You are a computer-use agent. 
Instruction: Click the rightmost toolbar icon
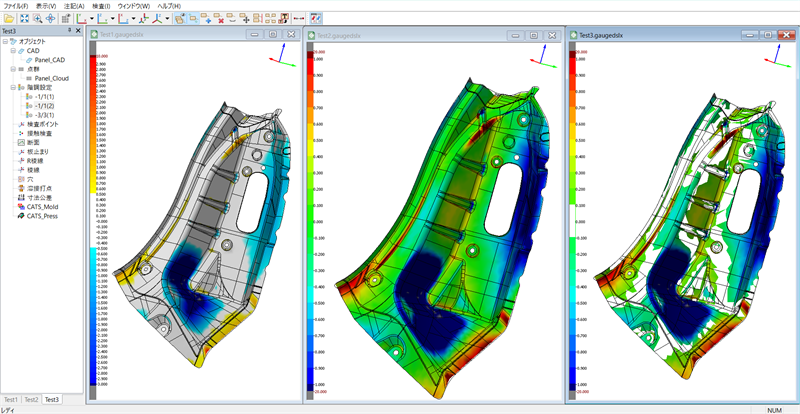point(316,18)
